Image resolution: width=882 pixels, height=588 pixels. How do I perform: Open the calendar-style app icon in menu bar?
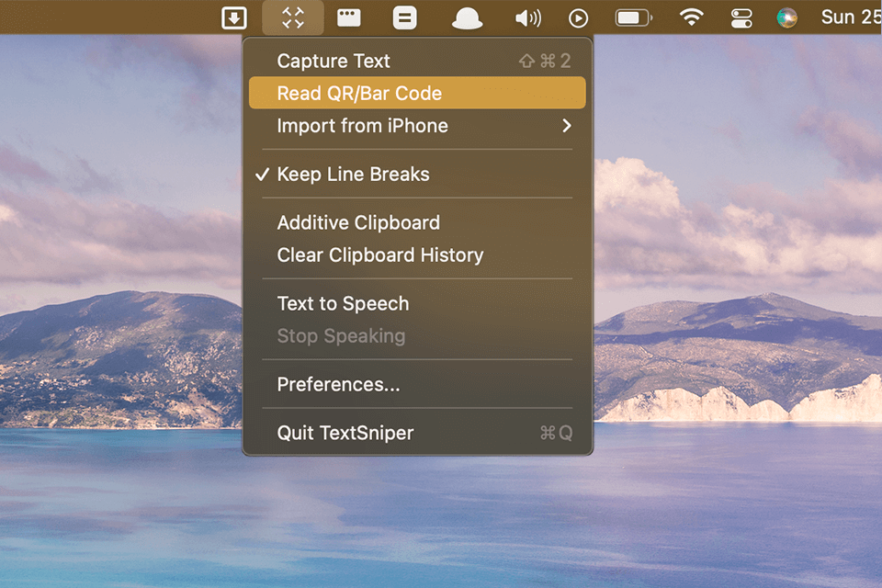coord(349,18)
